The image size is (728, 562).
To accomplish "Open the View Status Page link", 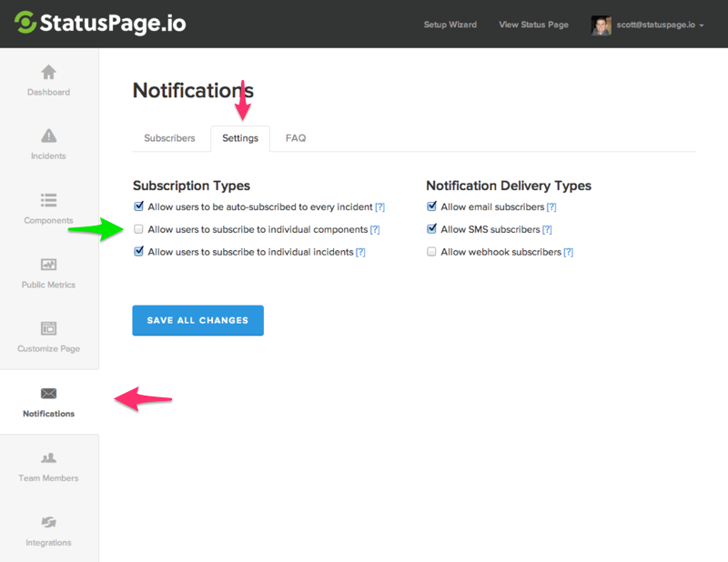I will 533,25.
